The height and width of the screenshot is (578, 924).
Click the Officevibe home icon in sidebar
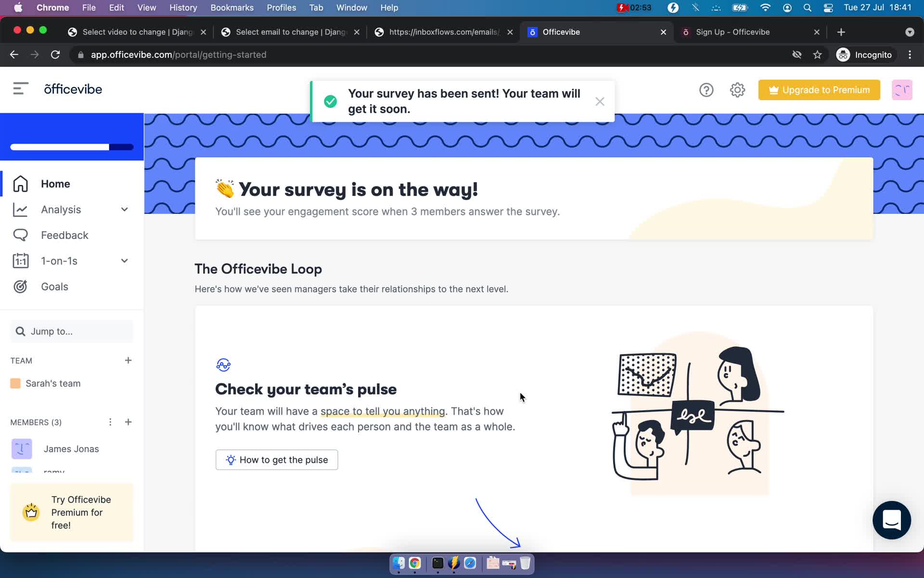21,183
